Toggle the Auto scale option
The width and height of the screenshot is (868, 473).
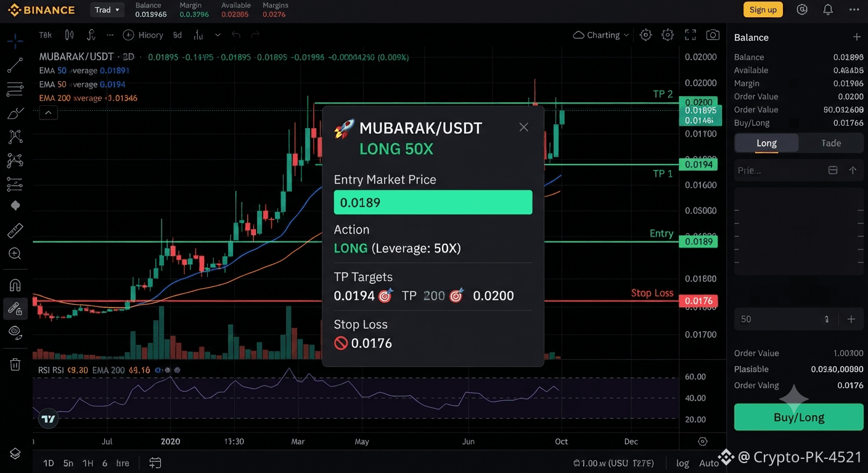click(709, 463)
